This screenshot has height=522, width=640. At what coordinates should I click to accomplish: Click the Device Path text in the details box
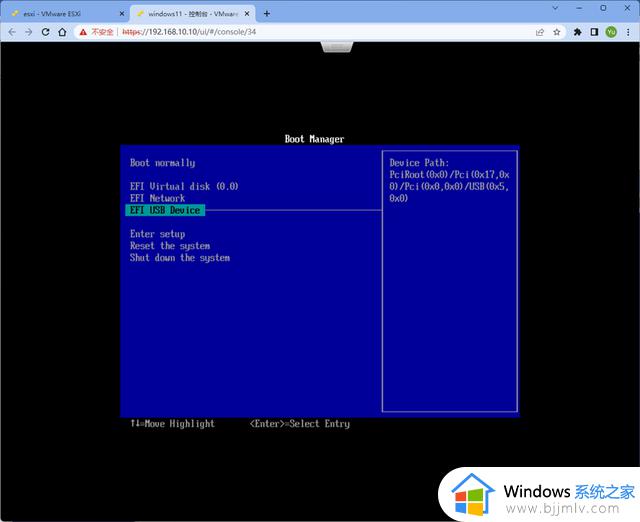tap(449, 180)
